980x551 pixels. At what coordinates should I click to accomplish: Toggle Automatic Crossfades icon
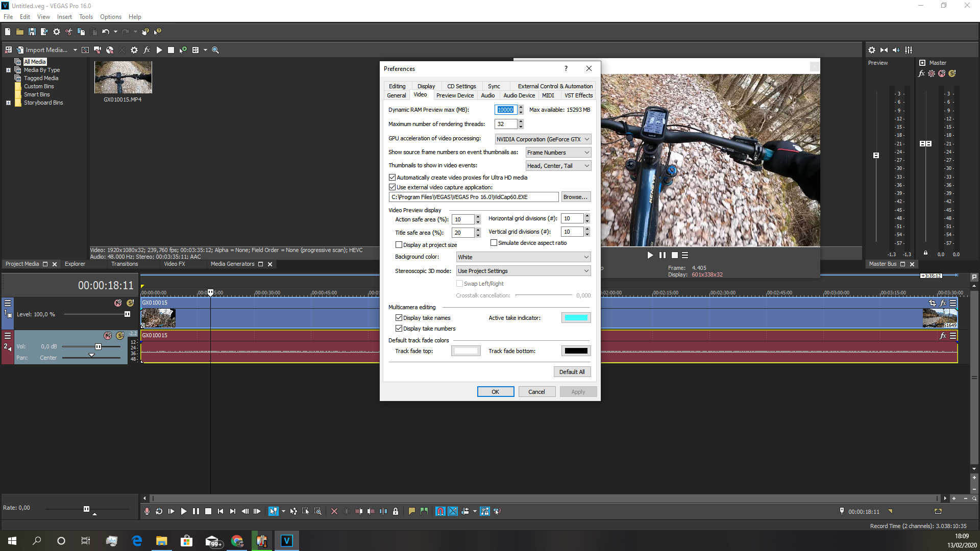(453, 511)
